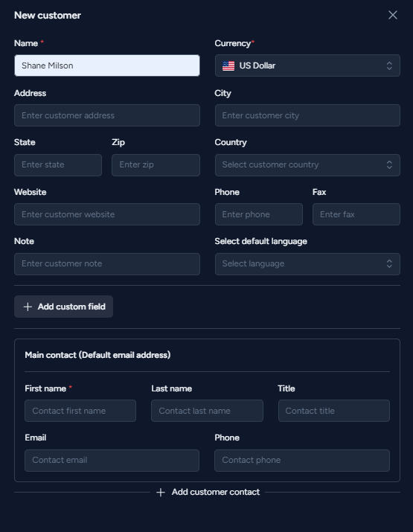Viewport: 413px width, 532px height.
Task: Open the Select language dropdown
Action: pyautogui.click(x=307, y=264)
